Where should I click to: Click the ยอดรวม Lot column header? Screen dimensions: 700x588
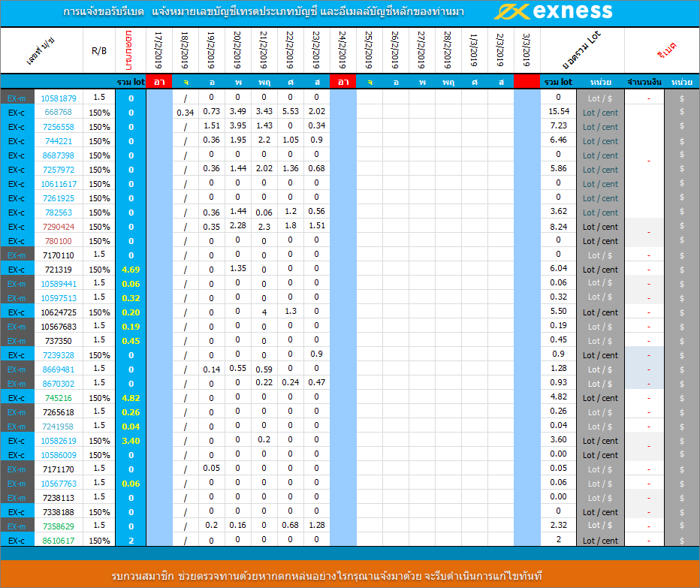coord(581,50)
